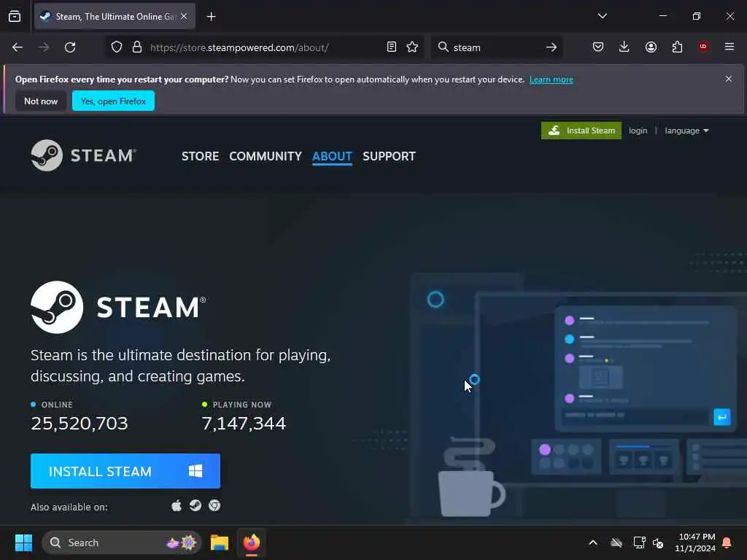747x560 pixels.
Task: Dismiss the Firefox startup notification bar
Action: pyautogui.click(x=729, y=79)
